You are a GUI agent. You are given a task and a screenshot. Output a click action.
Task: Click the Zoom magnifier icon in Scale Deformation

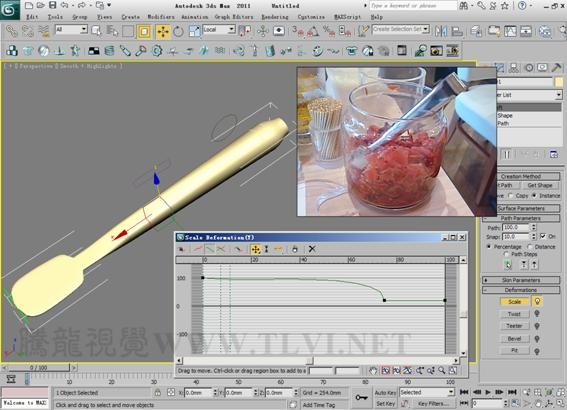(x=442, y=371)
